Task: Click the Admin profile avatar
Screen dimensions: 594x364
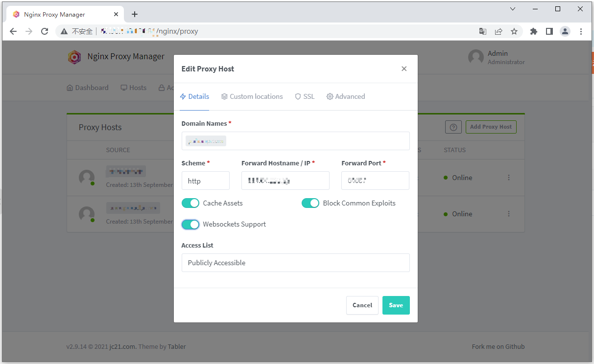Action: click(x=476, y=57)
